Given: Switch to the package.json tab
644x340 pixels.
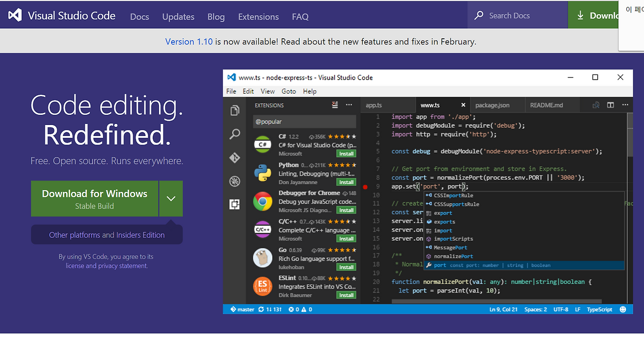Looking at the screenshot, I should (x=497, y=105).
